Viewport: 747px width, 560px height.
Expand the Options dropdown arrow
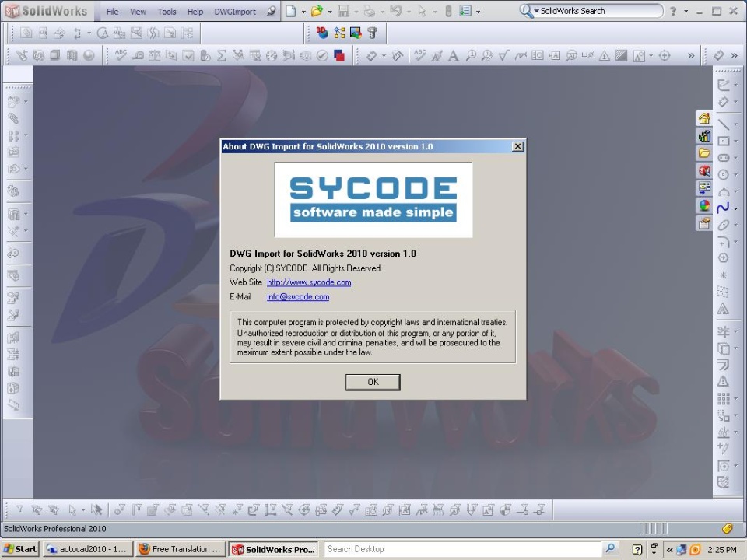click(x=478, y=12)
